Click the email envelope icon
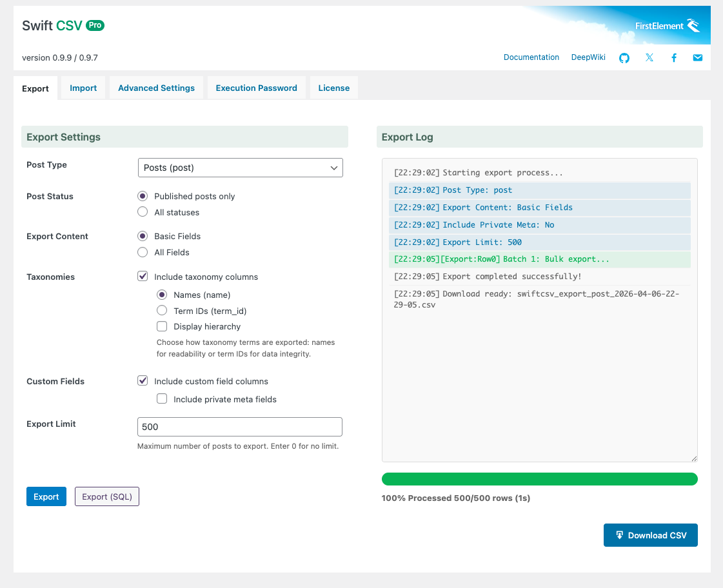 coord(697,58)
